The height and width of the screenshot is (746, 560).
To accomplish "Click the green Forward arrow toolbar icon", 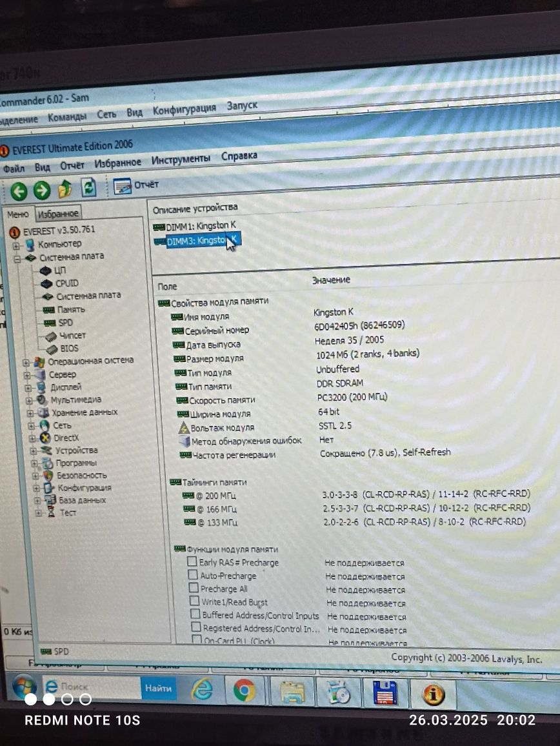I will point(42,191).
